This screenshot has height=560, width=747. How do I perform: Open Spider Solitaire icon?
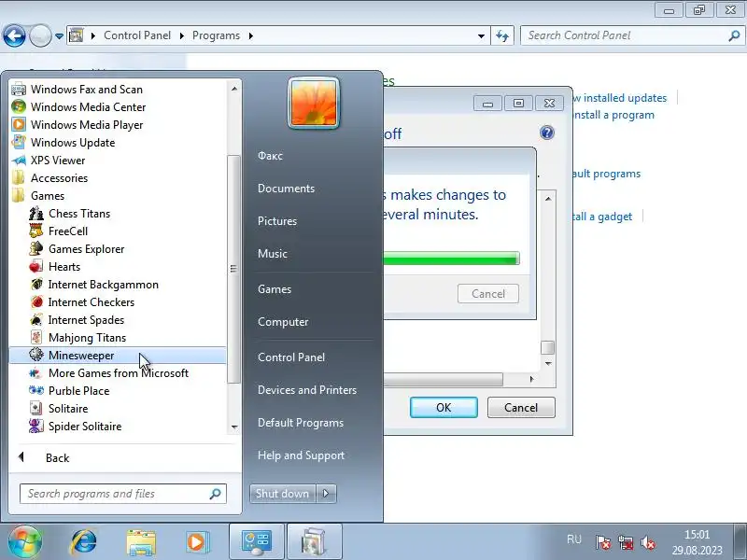click(36, 427)
